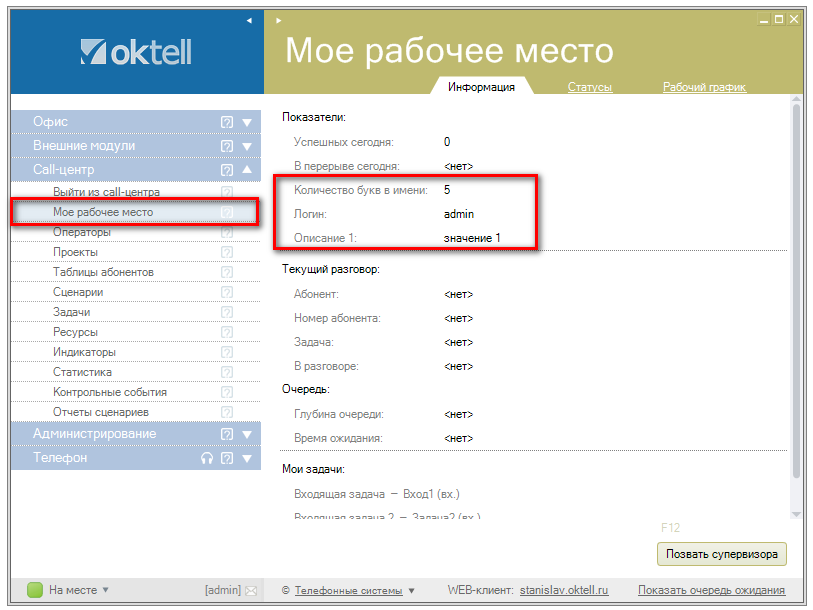Collapse the left panel with arrow
813x610 pixels.
(x=249, y=19)
